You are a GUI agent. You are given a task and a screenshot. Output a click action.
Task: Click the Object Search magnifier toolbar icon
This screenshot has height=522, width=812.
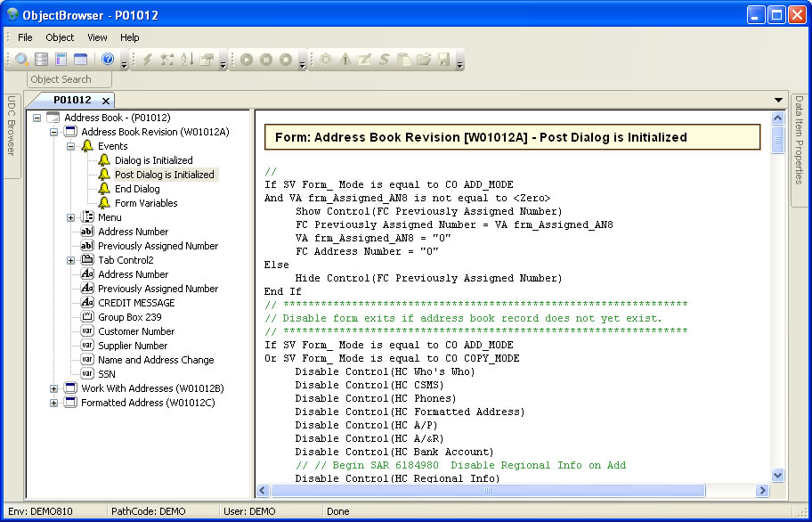click(x=21, y=60)
